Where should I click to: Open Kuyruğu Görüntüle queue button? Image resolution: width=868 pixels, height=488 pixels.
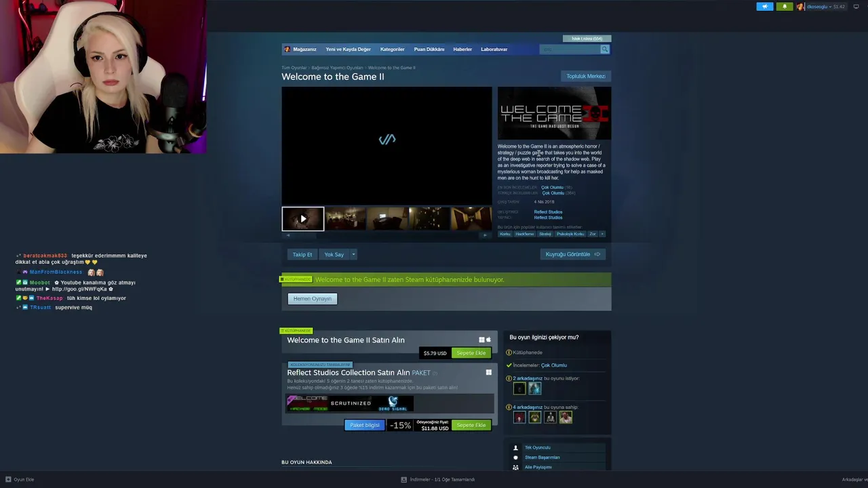tap(573, 254)
